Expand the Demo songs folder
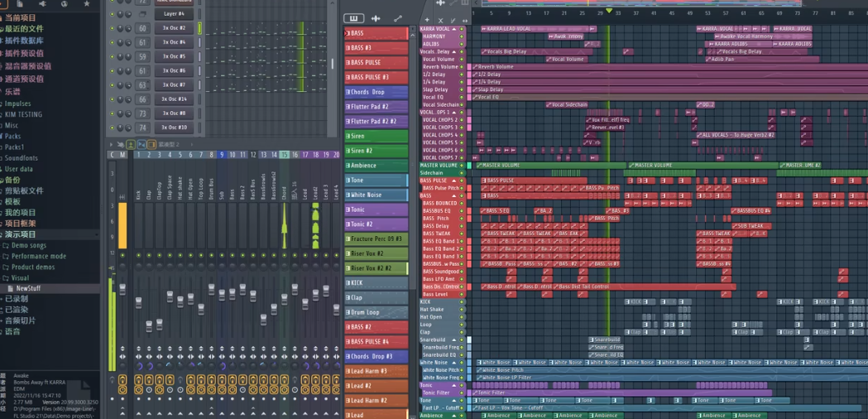This screenshot has height=419, width=868. click(x=29, y=246)
